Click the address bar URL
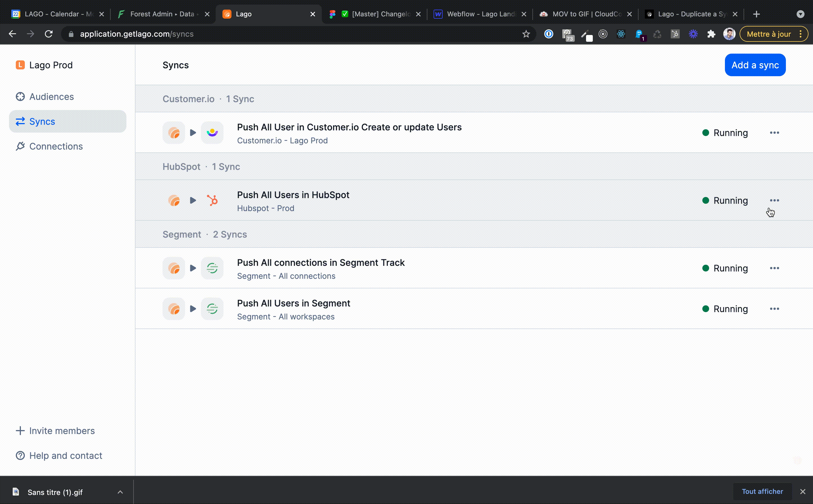The width and height of the screenshot is (813, 504). (x=137, y=34)
